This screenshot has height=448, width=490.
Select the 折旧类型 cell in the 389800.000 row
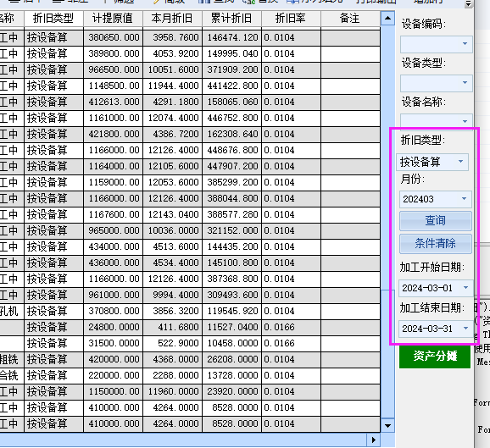point(53,53)
